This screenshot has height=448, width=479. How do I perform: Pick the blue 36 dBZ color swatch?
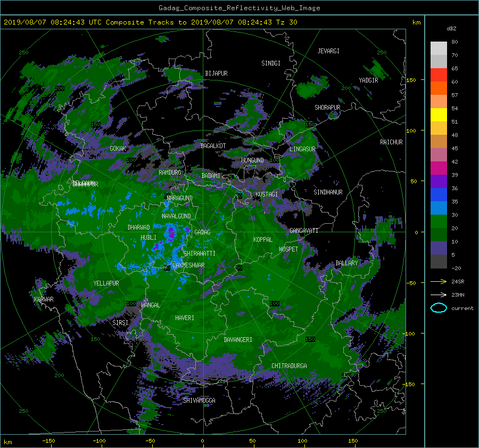coord(439,194)
